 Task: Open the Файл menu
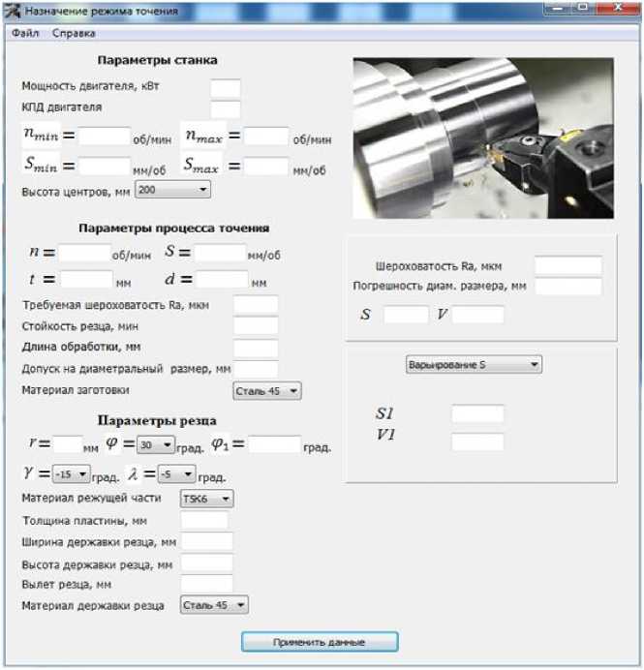pyautogui.click(x=26, y=33)
